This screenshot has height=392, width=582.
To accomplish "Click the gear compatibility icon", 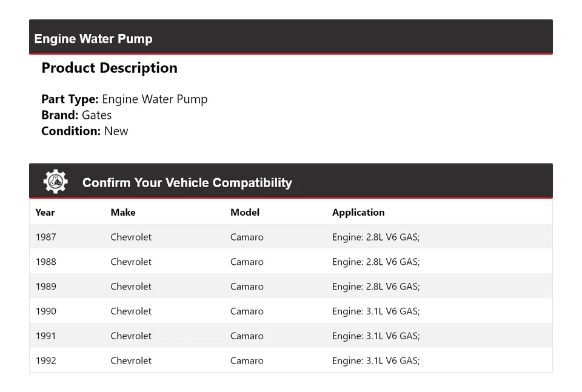I will click(55, 182).
